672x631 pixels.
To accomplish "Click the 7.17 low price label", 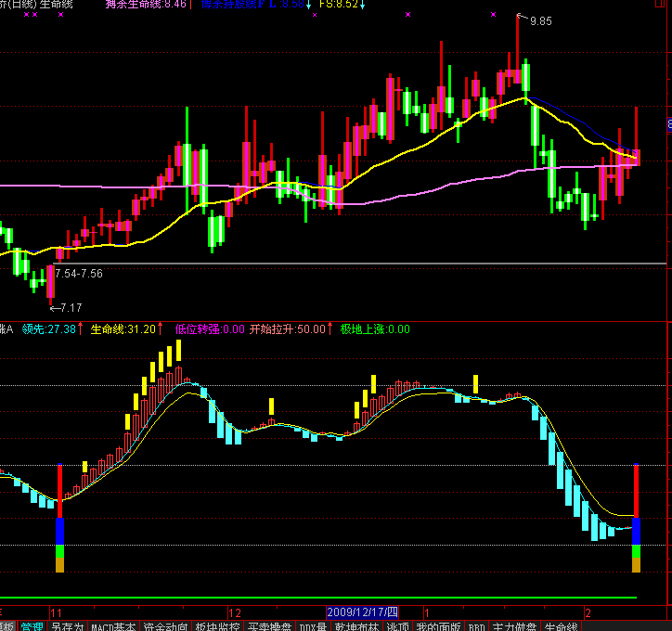I will point(71,307).
